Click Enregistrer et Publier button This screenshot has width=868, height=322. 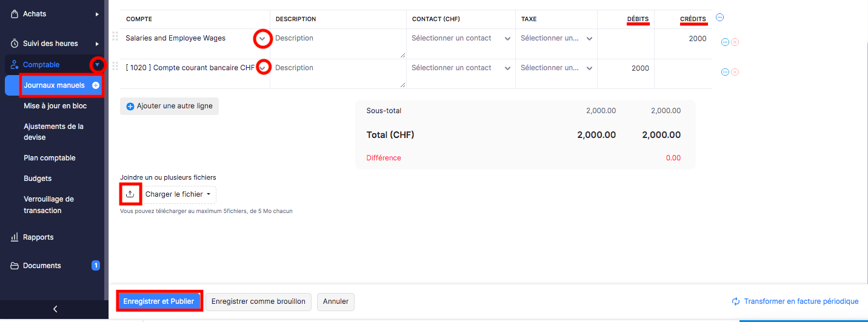[159, 301]
